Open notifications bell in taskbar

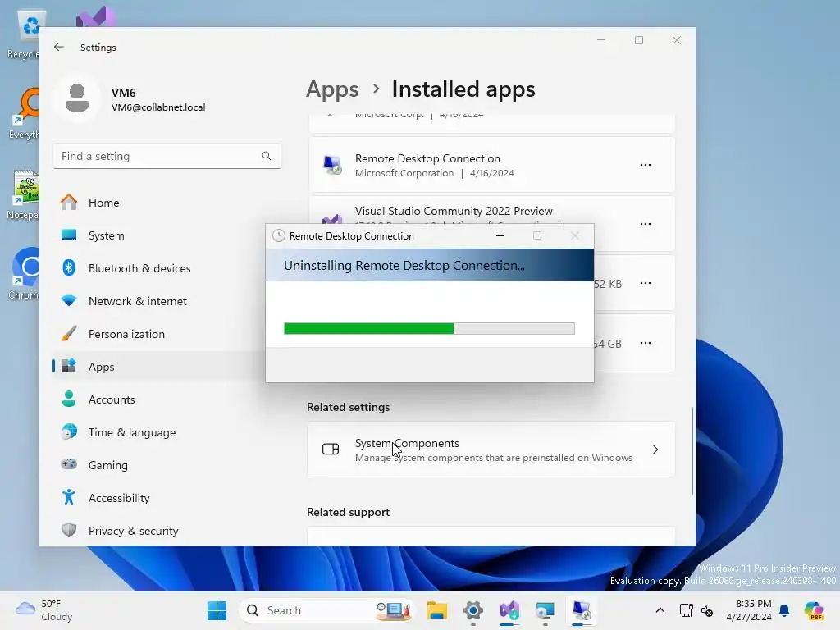pos(784,610)
